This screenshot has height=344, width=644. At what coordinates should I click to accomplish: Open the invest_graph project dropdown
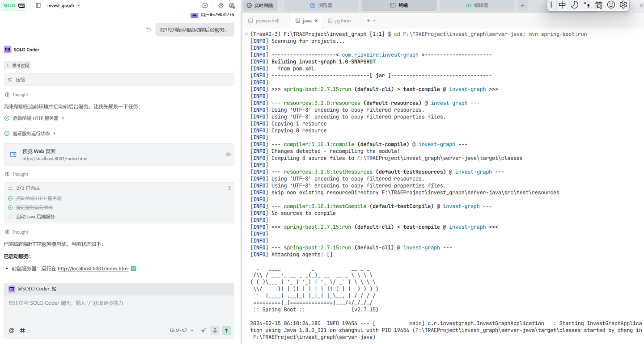click(64, 5)
